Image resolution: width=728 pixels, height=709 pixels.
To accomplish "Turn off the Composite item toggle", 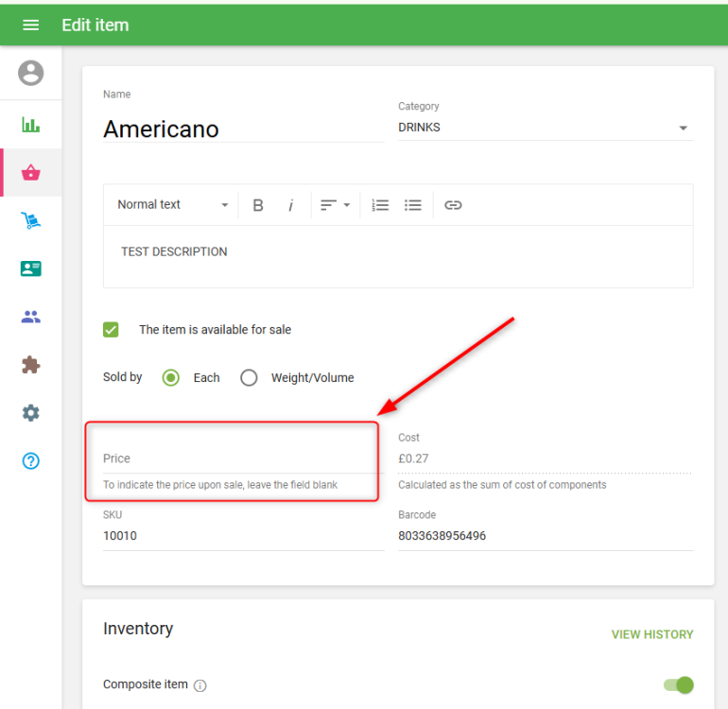I will (x=678, y=684).
